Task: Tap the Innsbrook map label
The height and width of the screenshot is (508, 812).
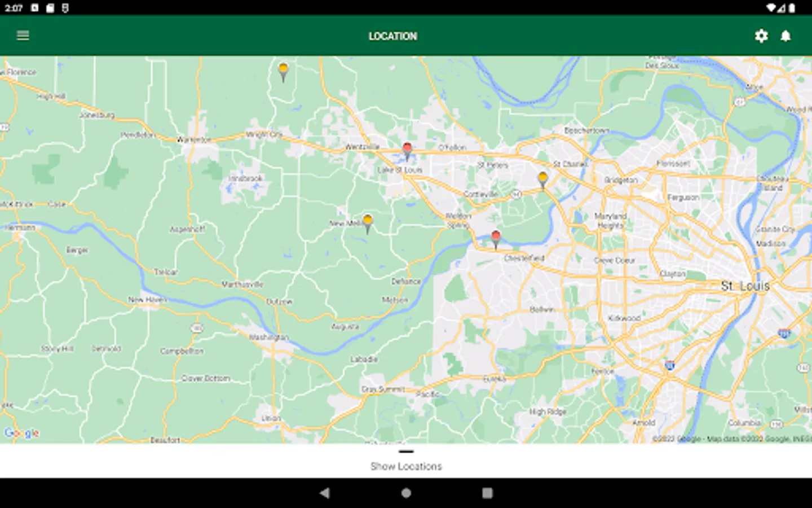Action: point(246,178)
